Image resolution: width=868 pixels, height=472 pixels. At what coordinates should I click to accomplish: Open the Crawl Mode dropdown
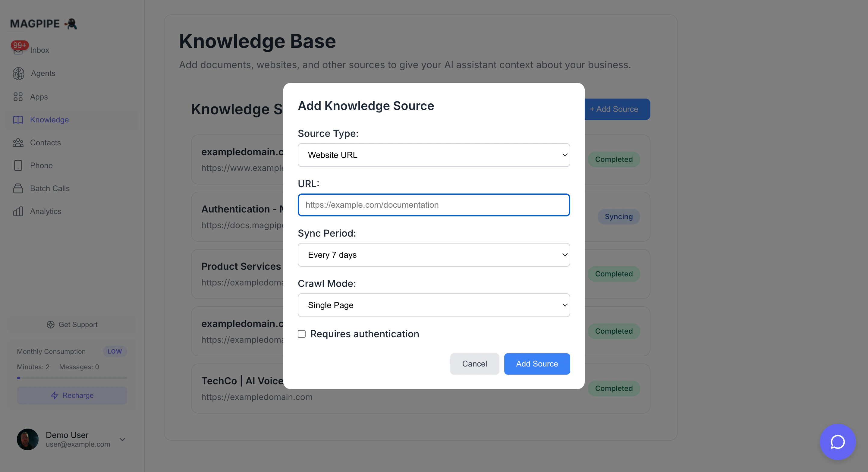point(433,305)
